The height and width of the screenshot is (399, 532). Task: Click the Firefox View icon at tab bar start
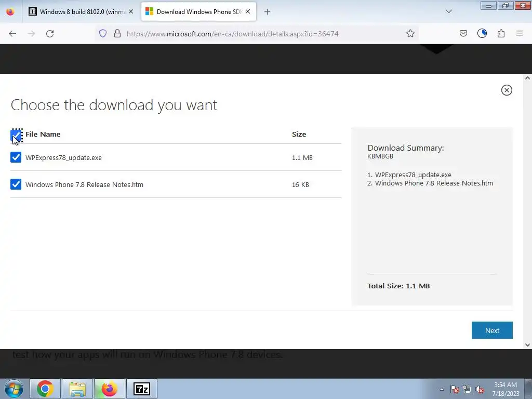[10, 11]
